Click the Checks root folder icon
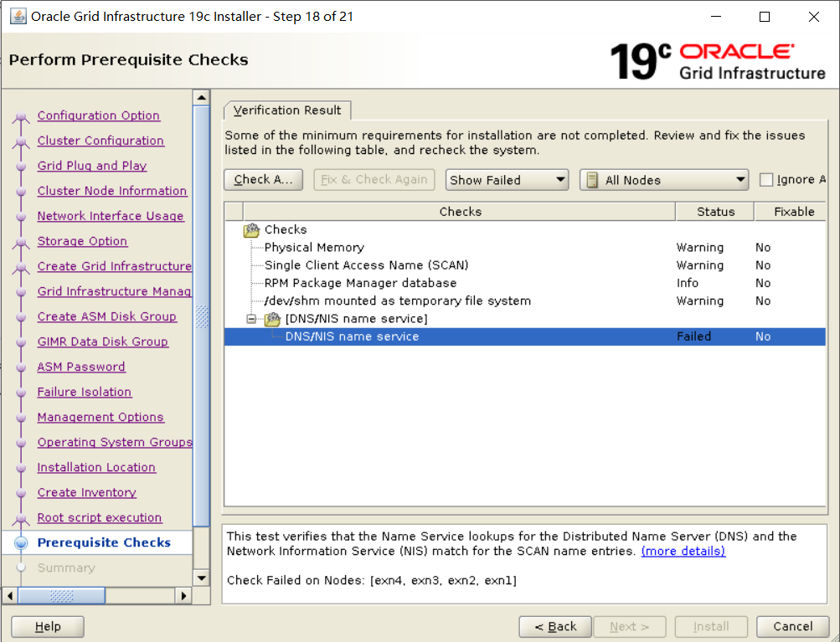Viewport: 840px width, 642px height. click(x=251, y=230)
